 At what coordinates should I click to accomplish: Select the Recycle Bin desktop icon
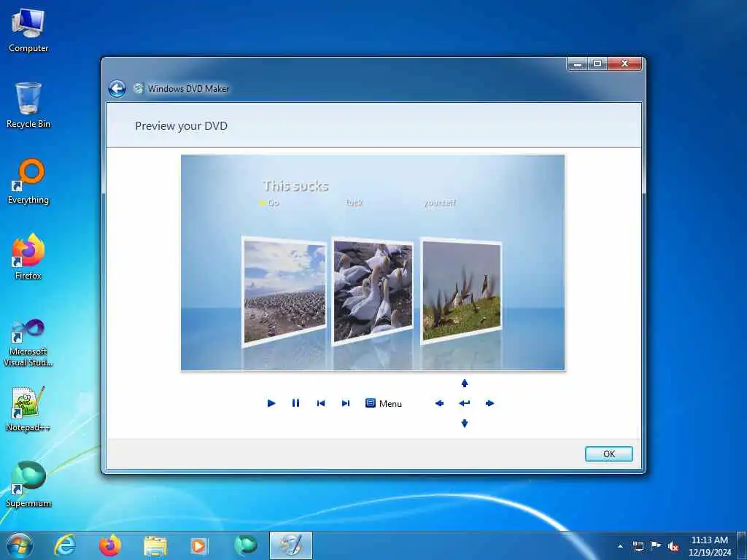pos(28,106)
